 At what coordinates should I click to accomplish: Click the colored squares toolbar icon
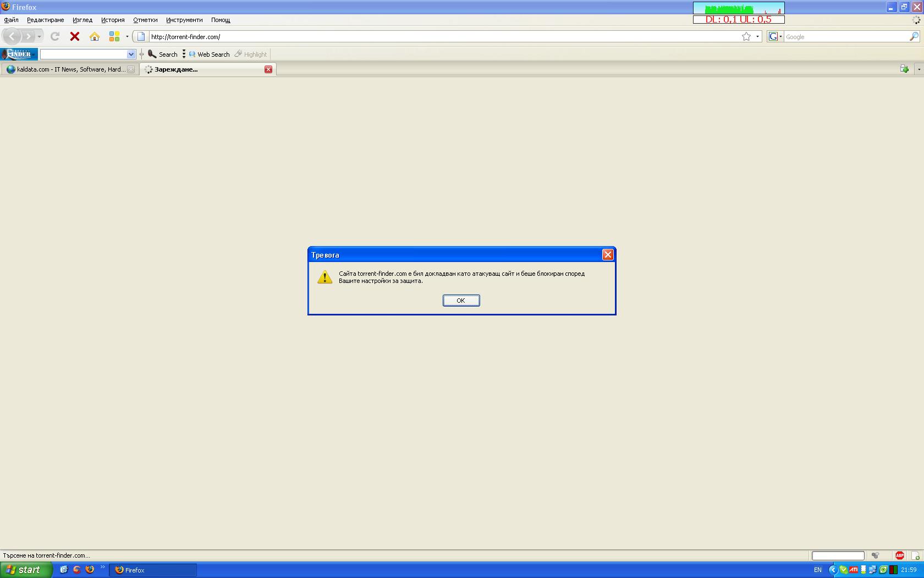coord(114,36)
